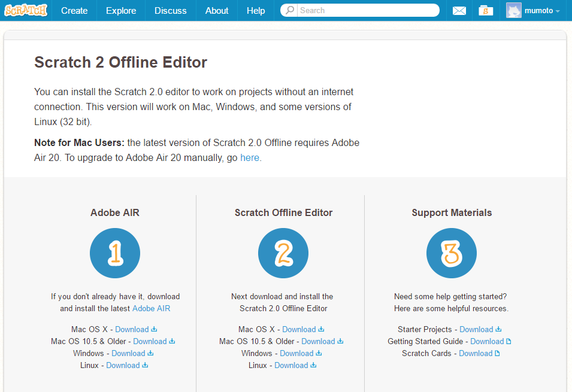Click the search magnifier icon
The height and width of the screenshot is (392, 572).
pyautogui.click(x=290, y=10)
